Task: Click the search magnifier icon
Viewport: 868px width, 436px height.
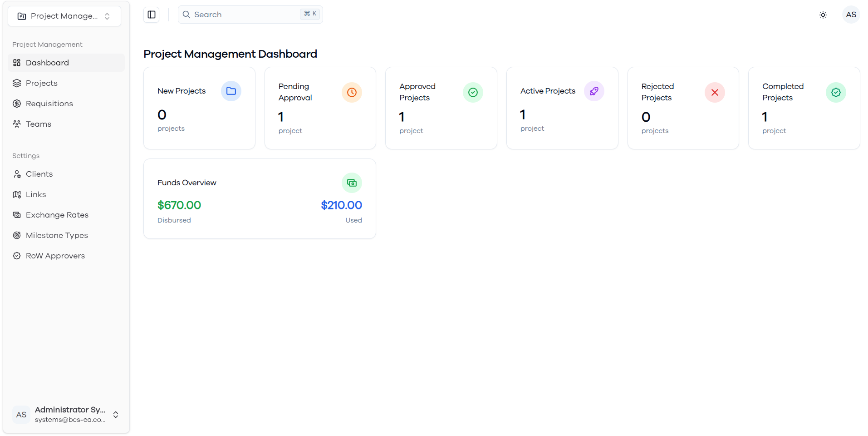Action: 186,15
